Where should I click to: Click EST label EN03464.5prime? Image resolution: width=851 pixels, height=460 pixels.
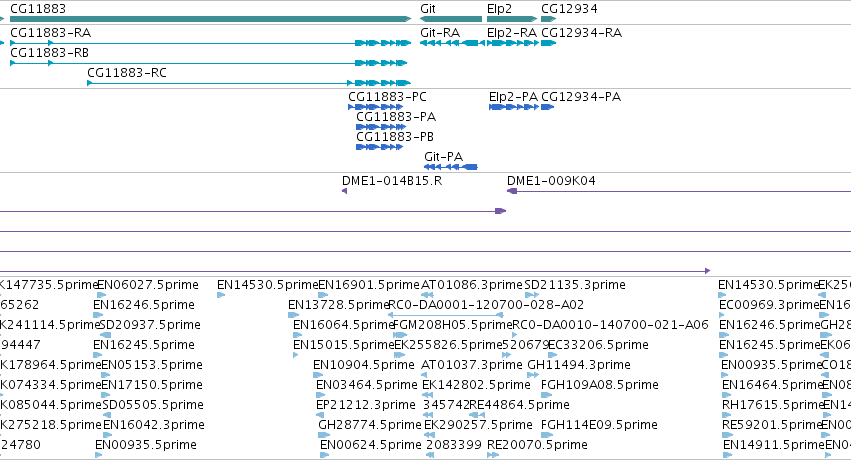click(367, 385)
